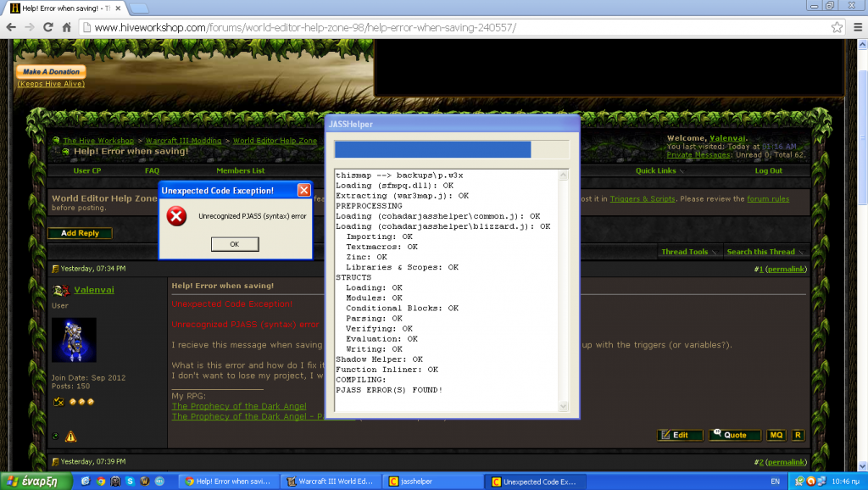Image resolution: width=868 pixels, height=490 pixels.
Task: Click Valenvai's avatar image
Action: click(x=75, y=340)
